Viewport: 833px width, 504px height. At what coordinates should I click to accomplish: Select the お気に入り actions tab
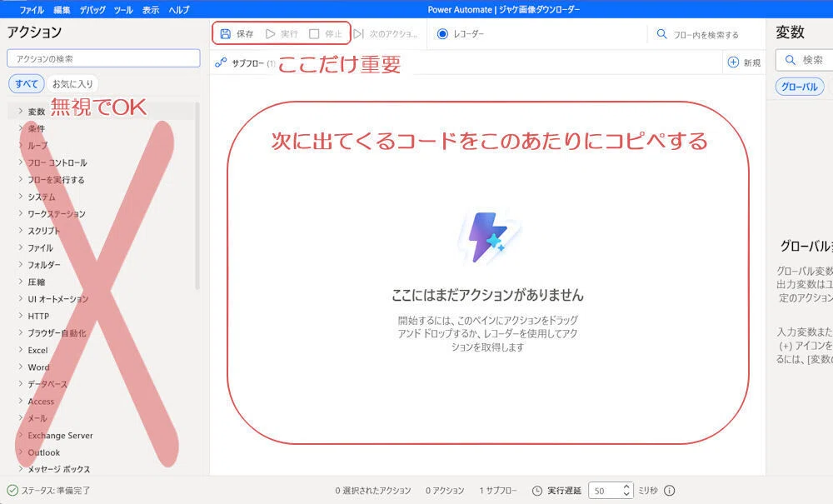(x=72, y=84)
